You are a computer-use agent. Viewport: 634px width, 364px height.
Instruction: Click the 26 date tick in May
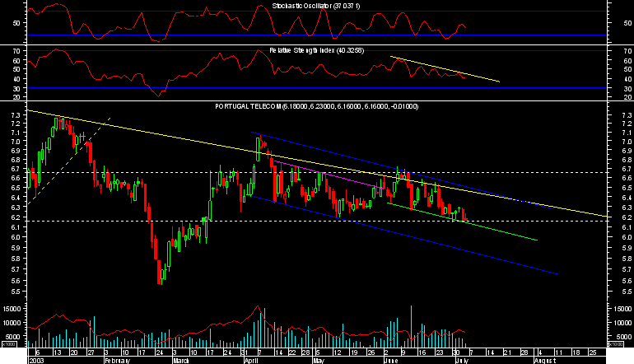point(371,352)
